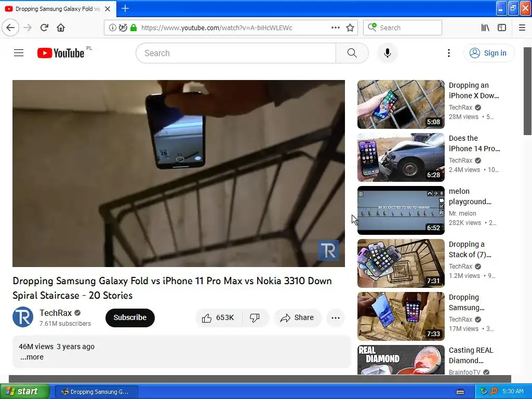Open more actions menu beside Share
532x399 pixels.
tap(336, 317)
